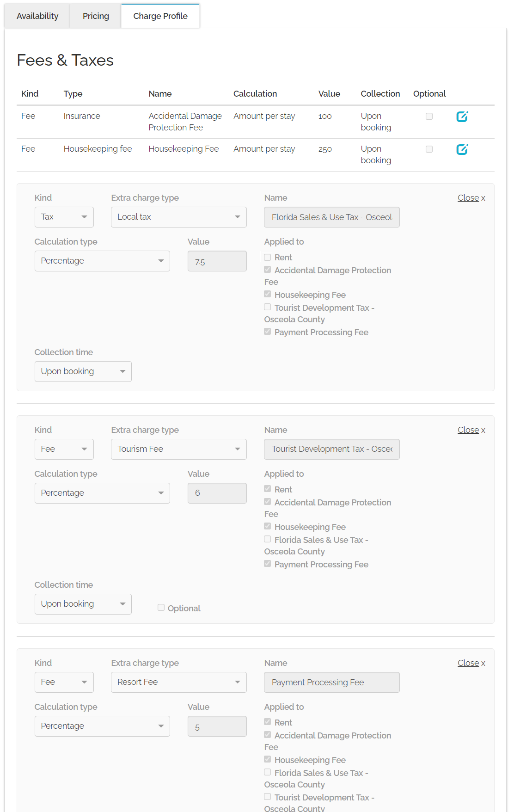
Task: Toggle Optional checkbox in Housekeeping Fee row
Action: 429,149
